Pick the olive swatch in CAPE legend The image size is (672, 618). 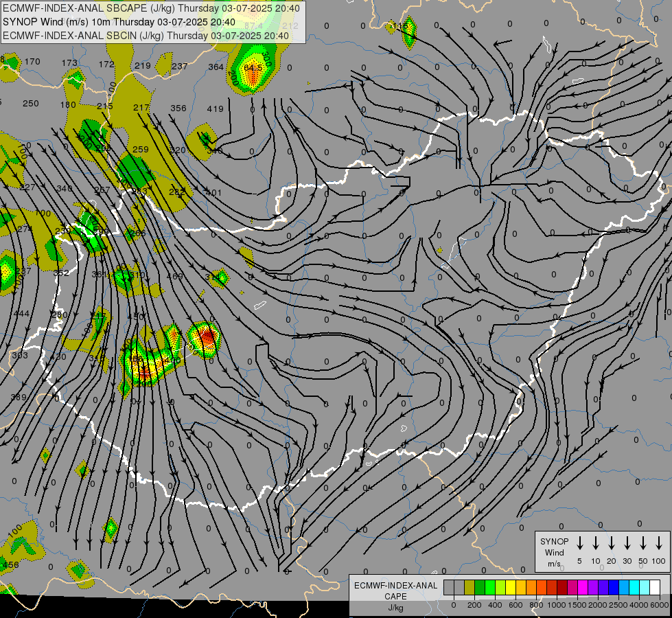point(470,587)
